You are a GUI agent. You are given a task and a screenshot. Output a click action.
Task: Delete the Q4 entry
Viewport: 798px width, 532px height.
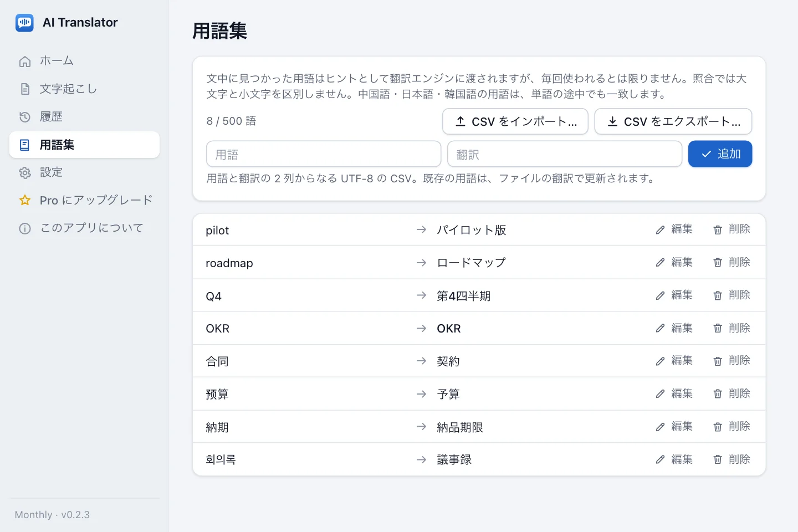tap(731, 295)
